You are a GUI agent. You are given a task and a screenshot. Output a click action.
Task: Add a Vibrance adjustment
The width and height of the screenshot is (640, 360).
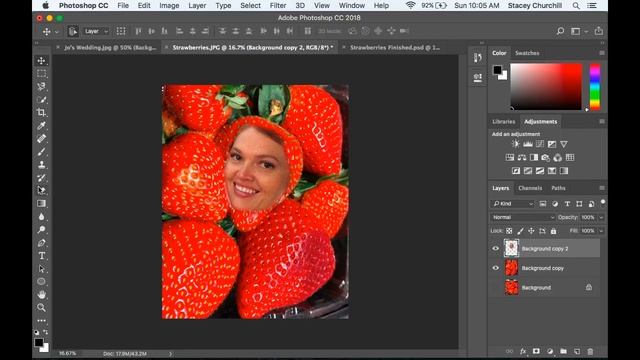[564, 144]
